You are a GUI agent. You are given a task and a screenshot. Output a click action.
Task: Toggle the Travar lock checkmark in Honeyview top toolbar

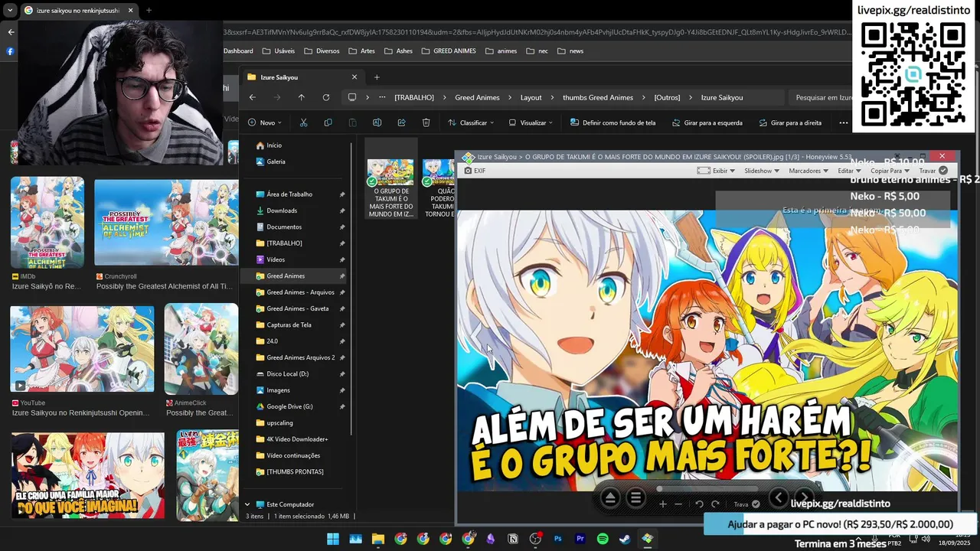pos(943,171)
